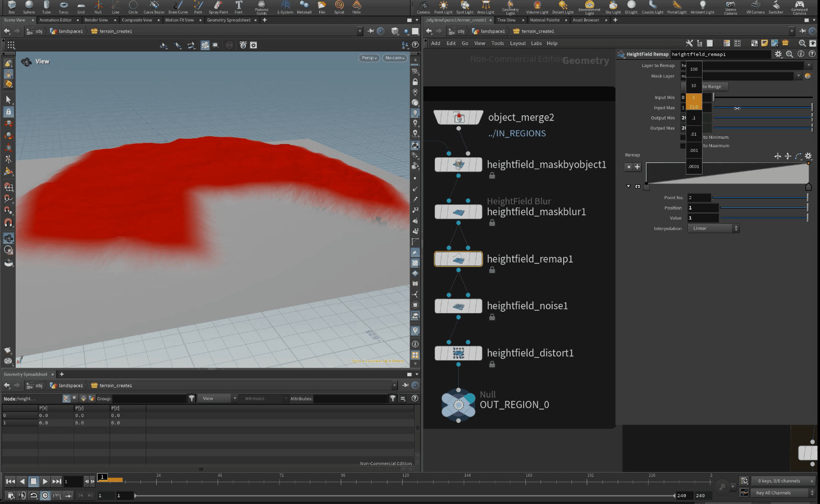The image size is (820, 504).
Task: Toggle the real time playback clock button
Action: click(x=45, y=495)
